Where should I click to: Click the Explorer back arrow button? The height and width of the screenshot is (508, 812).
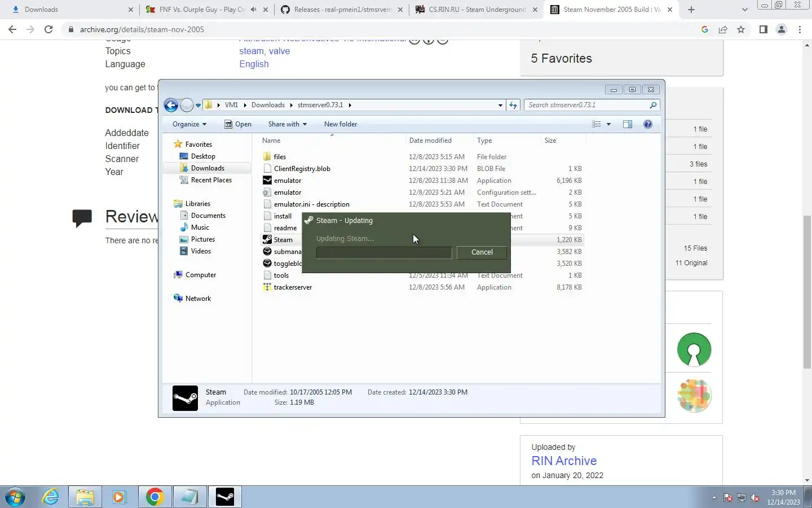[x=171, y=105]
